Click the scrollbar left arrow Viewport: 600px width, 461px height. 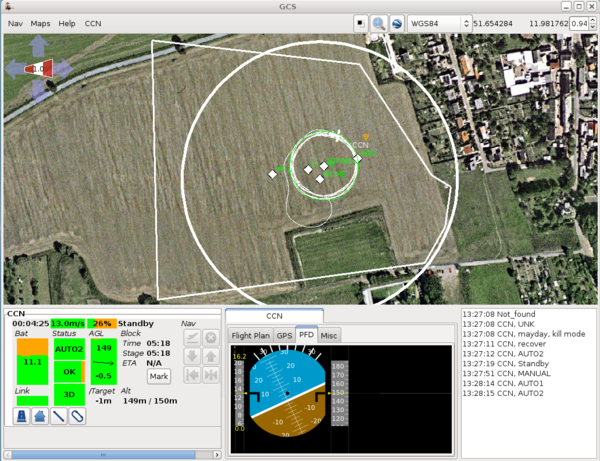tap(8, 454)
